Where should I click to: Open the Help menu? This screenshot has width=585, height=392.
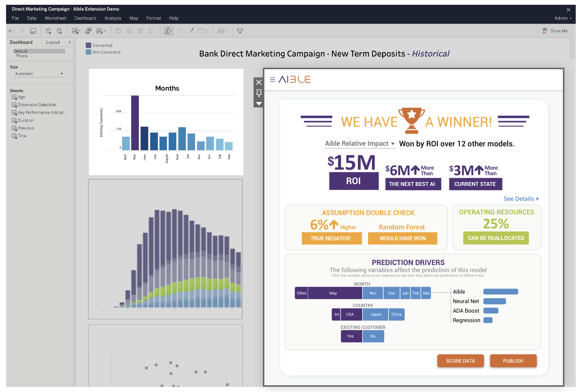tap(174, 18)
